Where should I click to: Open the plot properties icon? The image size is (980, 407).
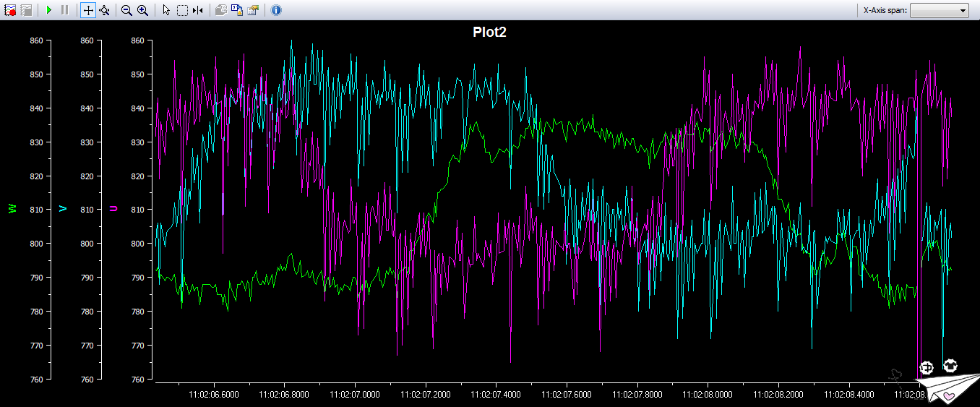pos(253,10)
